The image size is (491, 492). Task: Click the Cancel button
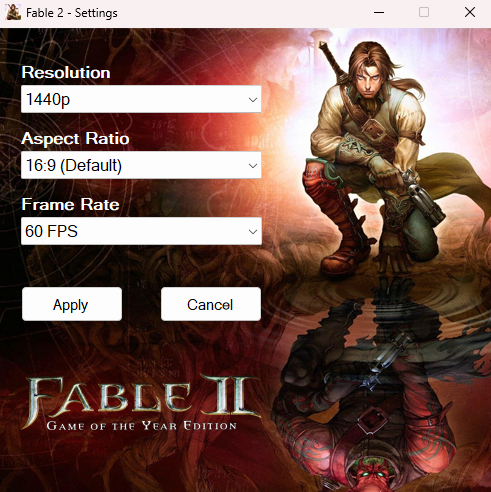[211, 304]
